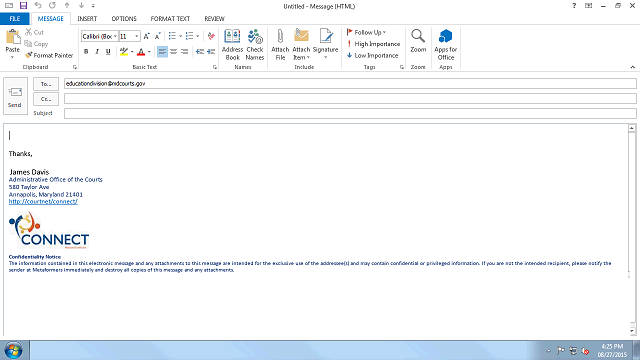Image resolution: width=640 pixels, height=360 pixels.
Task: Click the Format Painter brush
Action: 49,55
